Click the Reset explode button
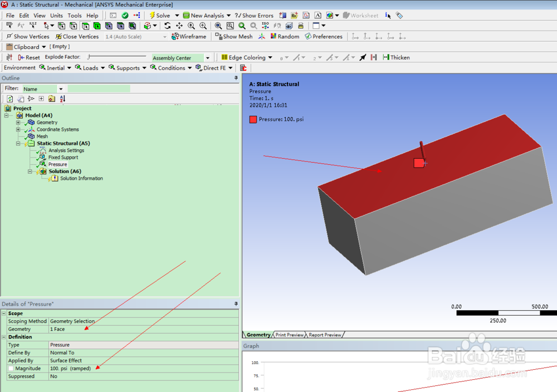This screenshot has width=557, height=392. (x=29, y=57)
